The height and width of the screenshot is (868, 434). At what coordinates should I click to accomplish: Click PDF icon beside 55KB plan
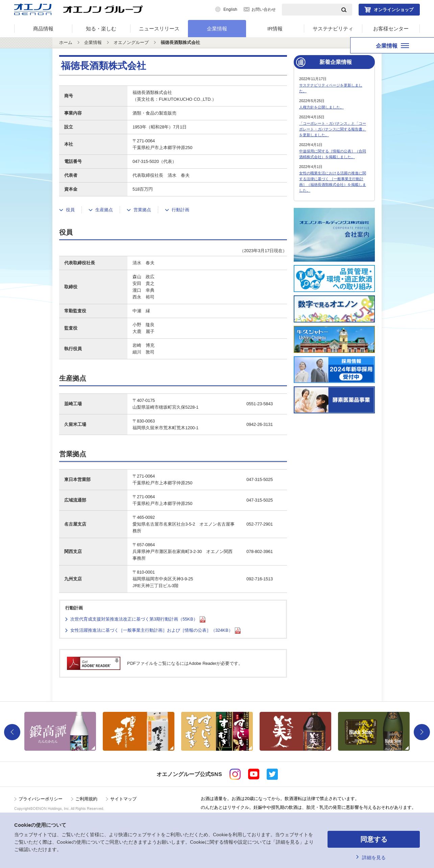(202, 619)
